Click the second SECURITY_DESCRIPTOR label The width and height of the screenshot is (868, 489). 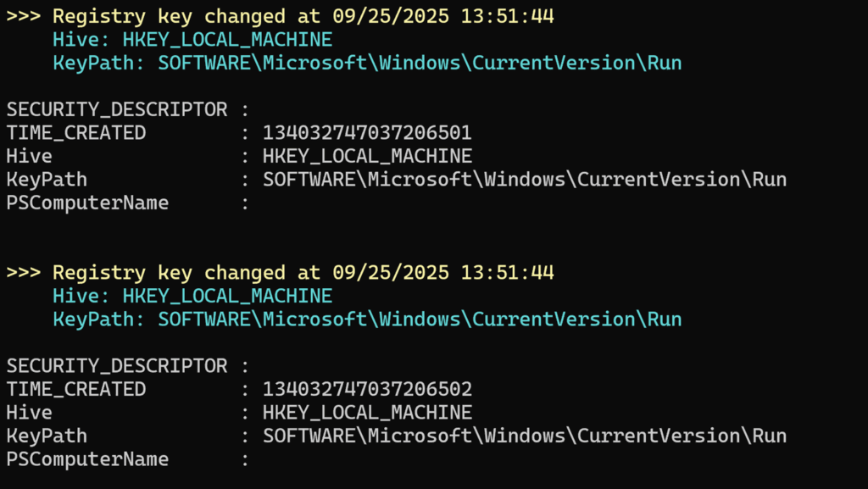pyautogui.click(x=117, y=366)
